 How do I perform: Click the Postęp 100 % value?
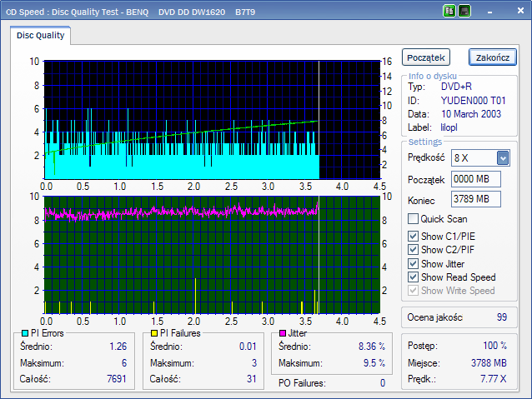tap(494, 346)
